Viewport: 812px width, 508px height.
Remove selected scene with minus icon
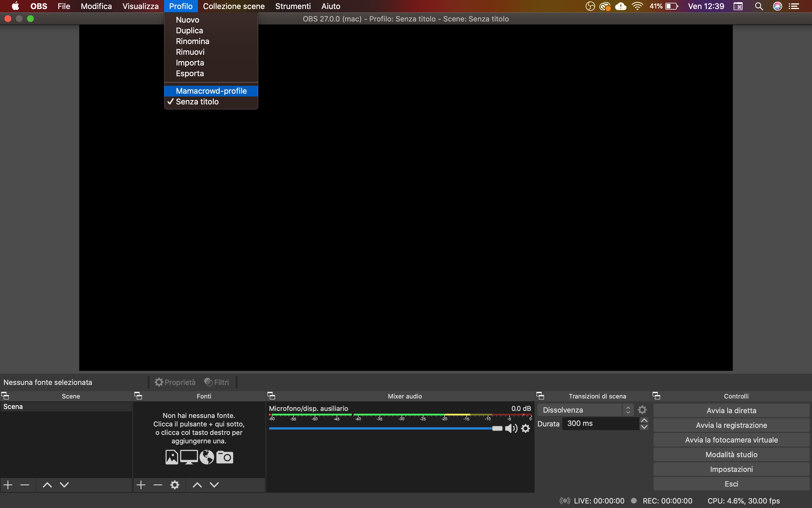click(25, 485)
